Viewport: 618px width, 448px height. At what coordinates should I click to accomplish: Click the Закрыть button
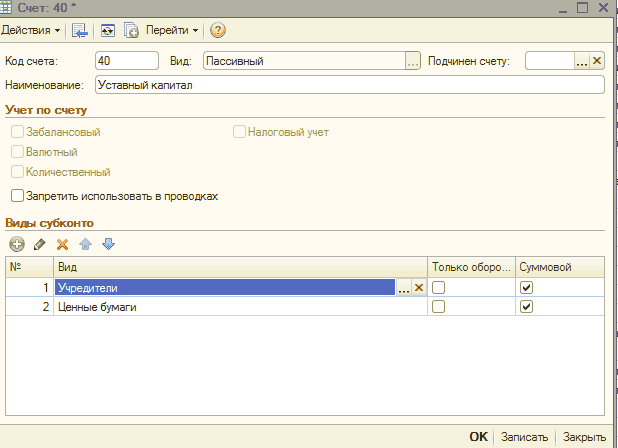pyautogui.click(x=583, y=437)
